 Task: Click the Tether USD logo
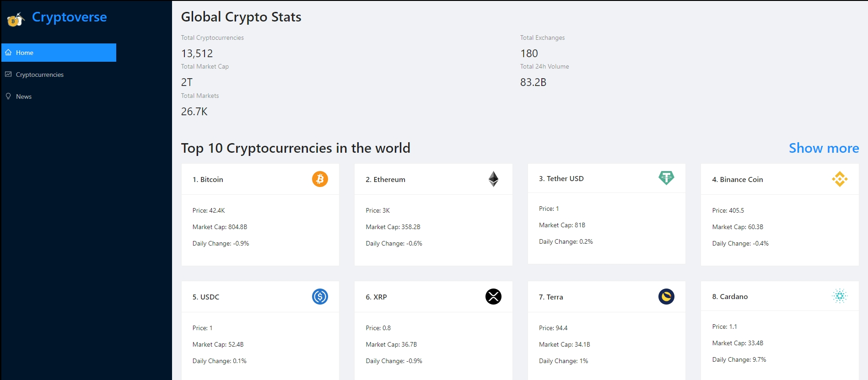[666, 178]
